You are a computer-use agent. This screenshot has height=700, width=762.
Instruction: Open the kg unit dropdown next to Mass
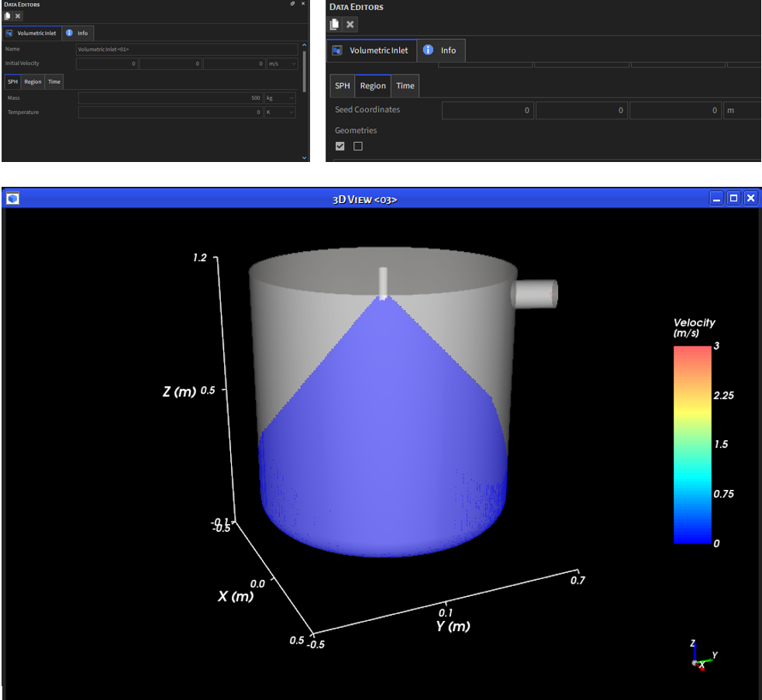282,98
